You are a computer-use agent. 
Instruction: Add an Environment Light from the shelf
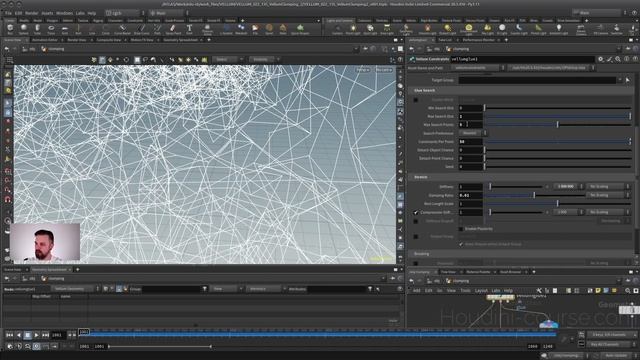468,29
